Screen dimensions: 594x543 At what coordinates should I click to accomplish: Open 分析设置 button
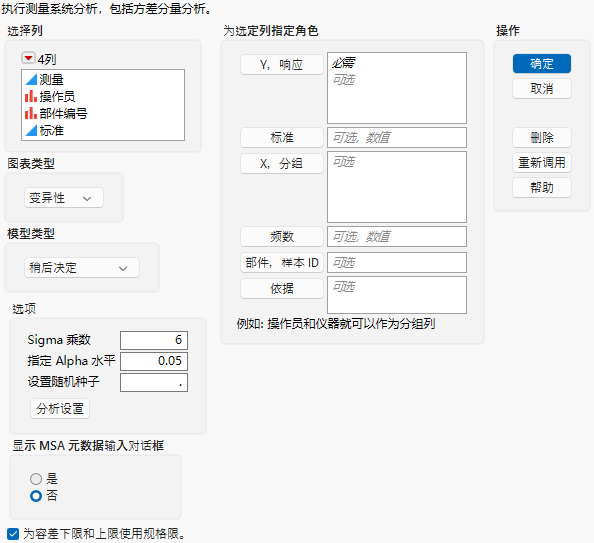[x=60, y=408]
